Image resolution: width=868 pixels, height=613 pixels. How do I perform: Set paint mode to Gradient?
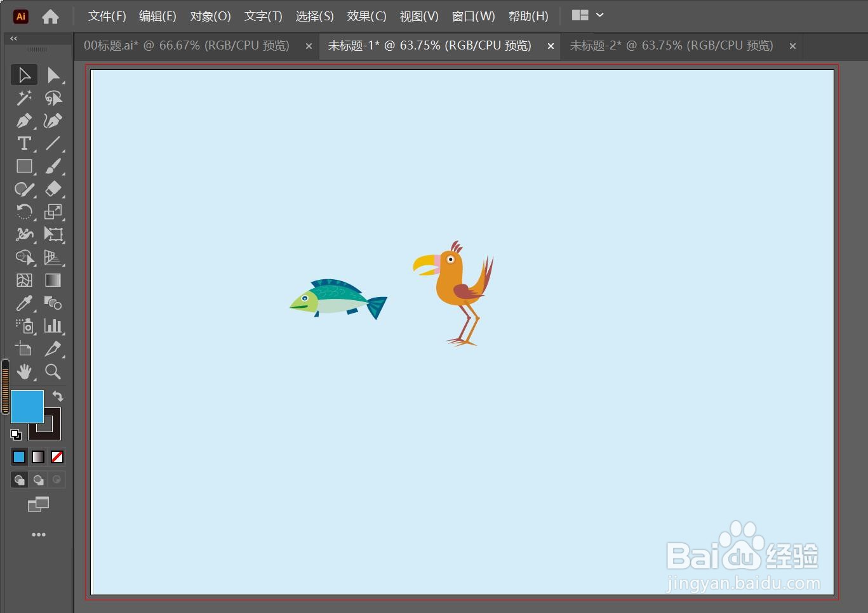point(38,457)
